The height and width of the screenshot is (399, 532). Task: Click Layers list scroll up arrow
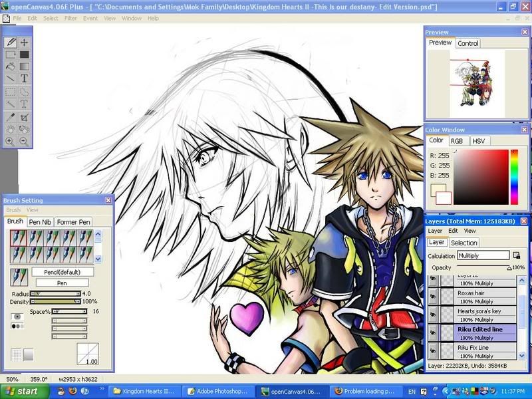(x=522, y=280)
